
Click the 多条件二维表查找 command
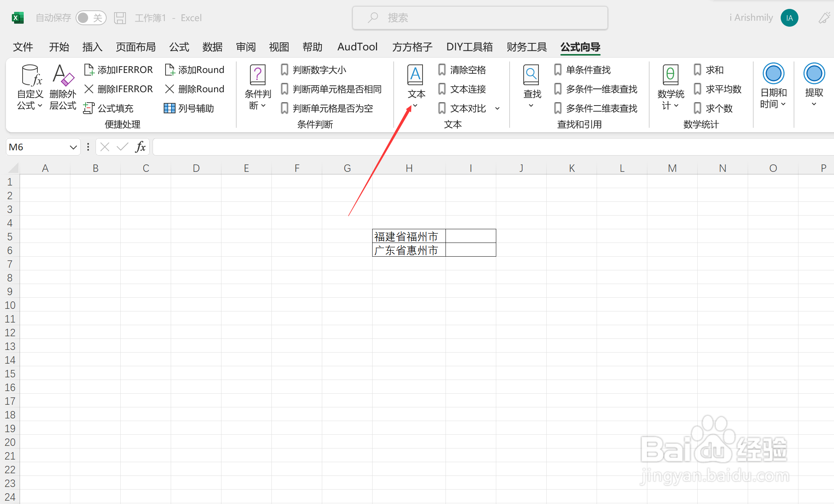pyautogui.click(x=596, y=108)
